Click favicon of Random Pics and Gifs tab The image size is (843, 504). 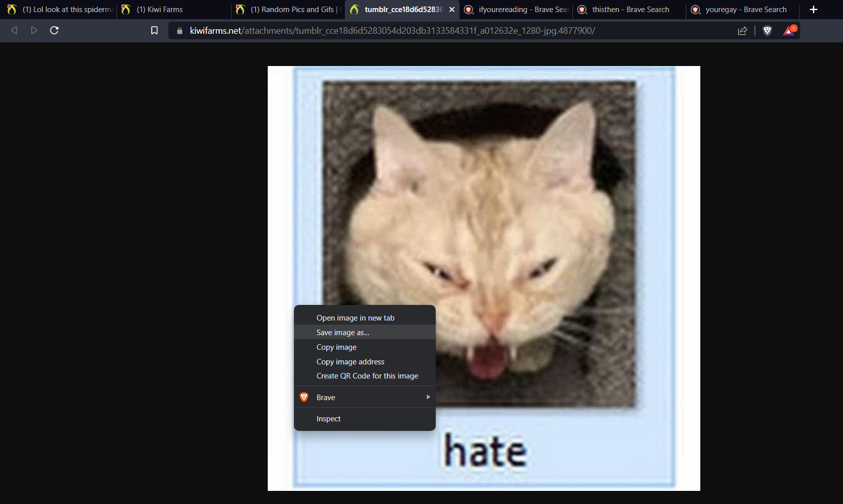click(x=240, y=10)
